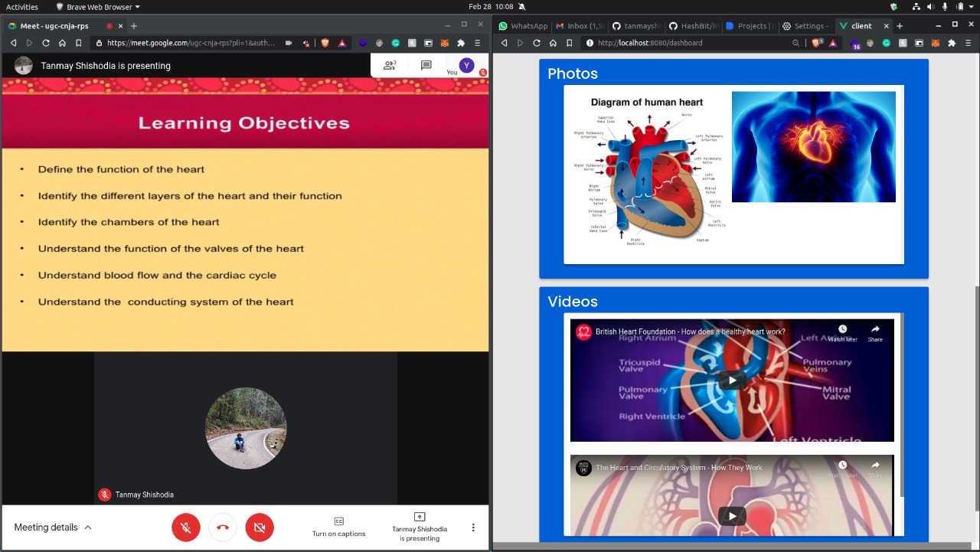Click presenter avatar beside presenting label
980x552 pixels.
tap(24, 66)
